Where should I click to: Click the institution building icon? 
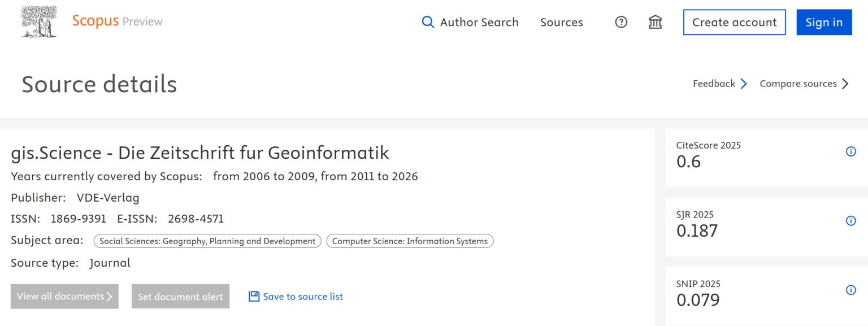tap(655, 23)
